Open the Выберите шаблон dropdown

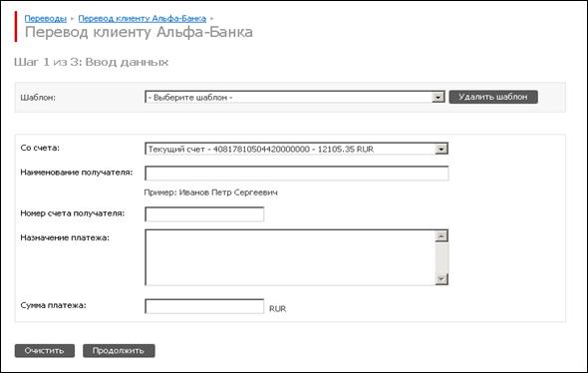tap(295, 97)
